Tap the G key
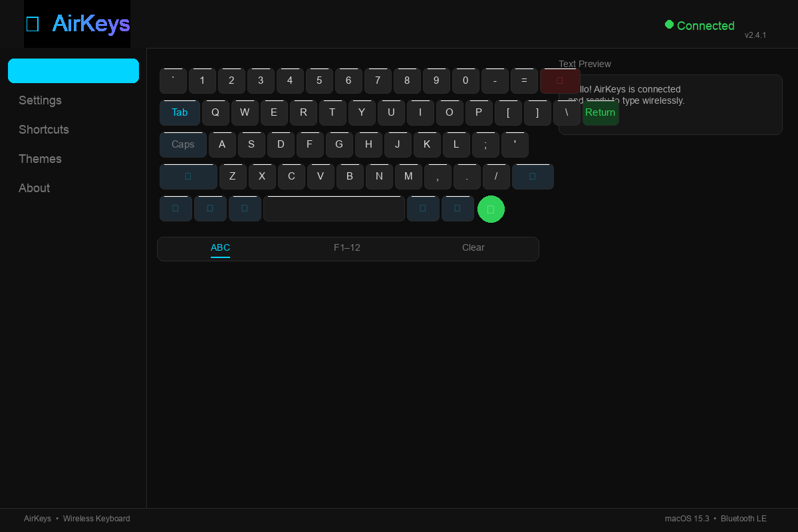 click(339, 144)
